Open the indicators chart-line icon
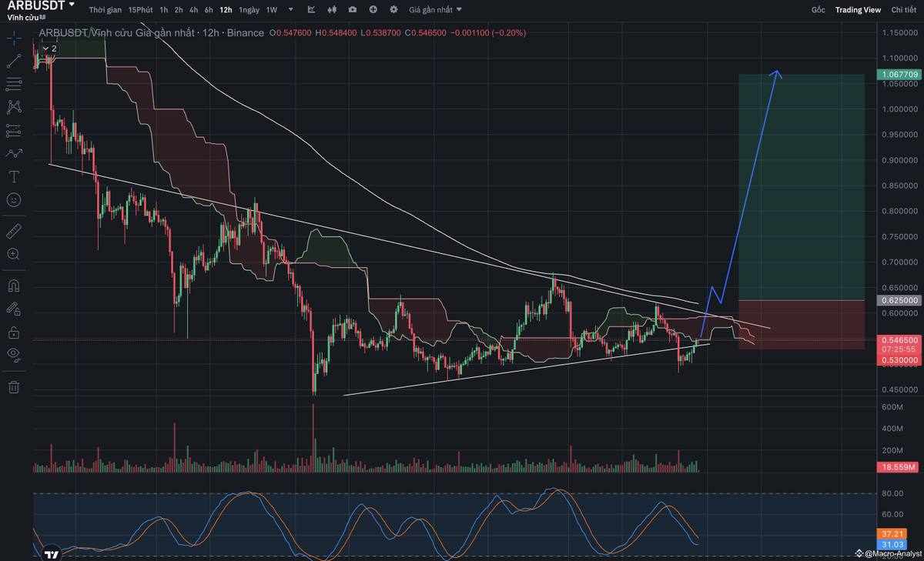Screen dimensions: 924x561 coord(311,10)
